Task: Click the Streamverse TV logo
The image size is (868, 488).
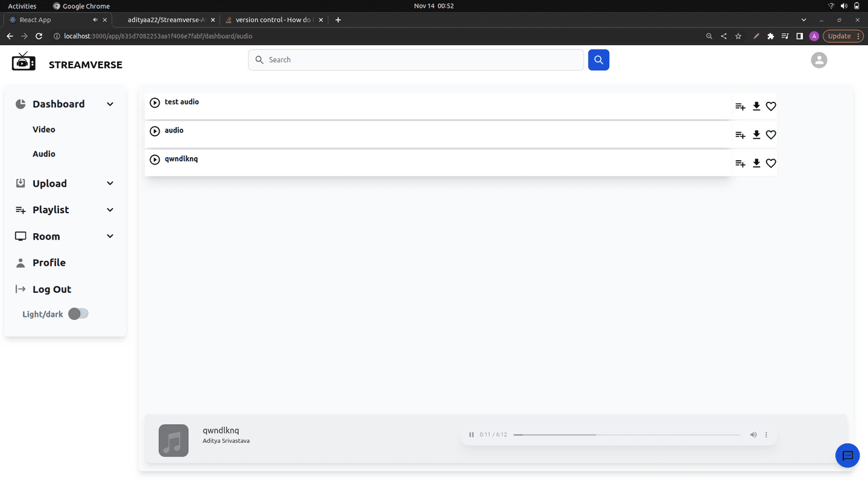Action: pyautogui.click(x=24, y=61)
